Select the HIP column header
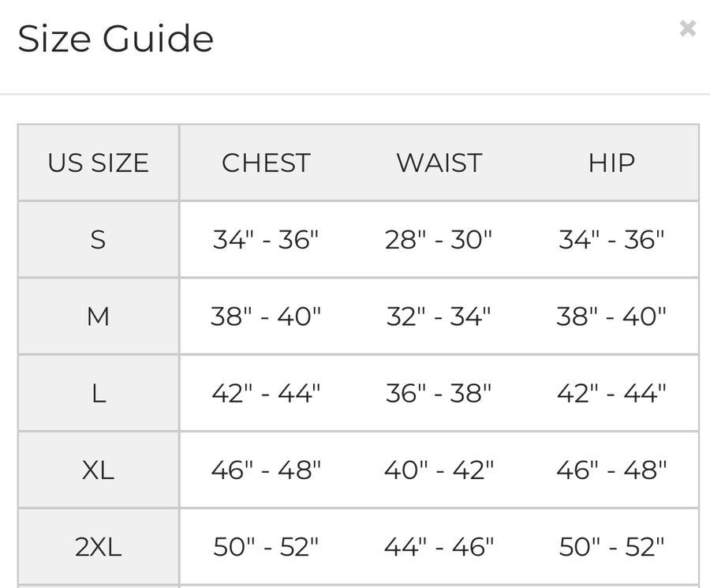Viewport: 710px width, 588px height. 611,163
